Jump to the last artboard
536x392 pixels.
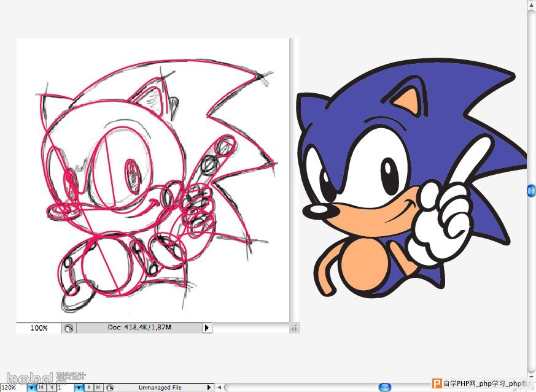coord(98,388)
